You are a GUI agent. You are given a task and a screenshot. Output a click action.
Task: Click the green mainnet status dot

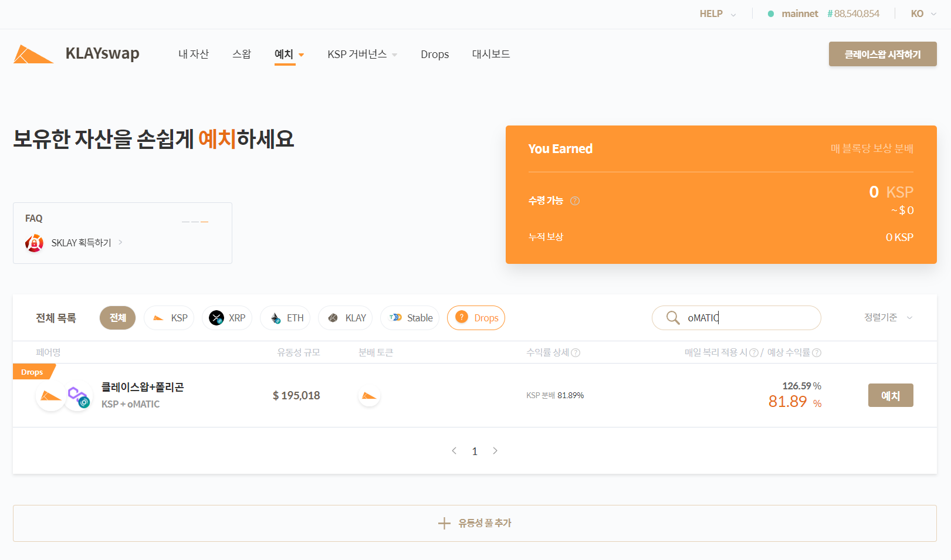[771, 13]
